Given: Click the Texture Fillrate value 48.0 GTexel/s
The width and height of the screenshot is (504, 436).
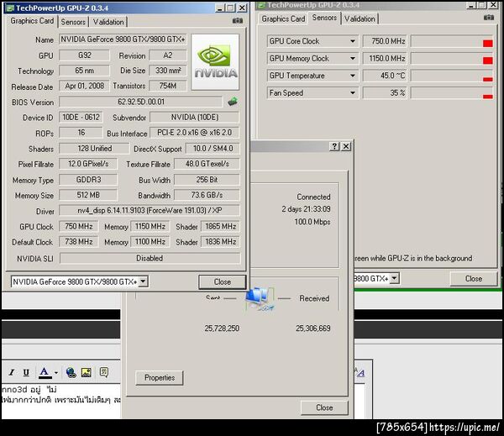Looking at the screenshot, I should (x=207, y=164).
